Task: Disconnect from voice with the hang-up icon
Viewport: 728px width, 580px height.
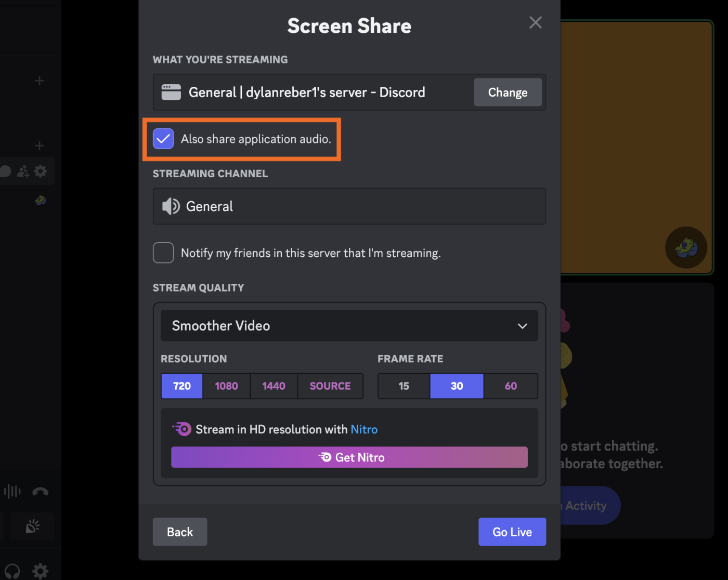Action: [x=40, y=492]
